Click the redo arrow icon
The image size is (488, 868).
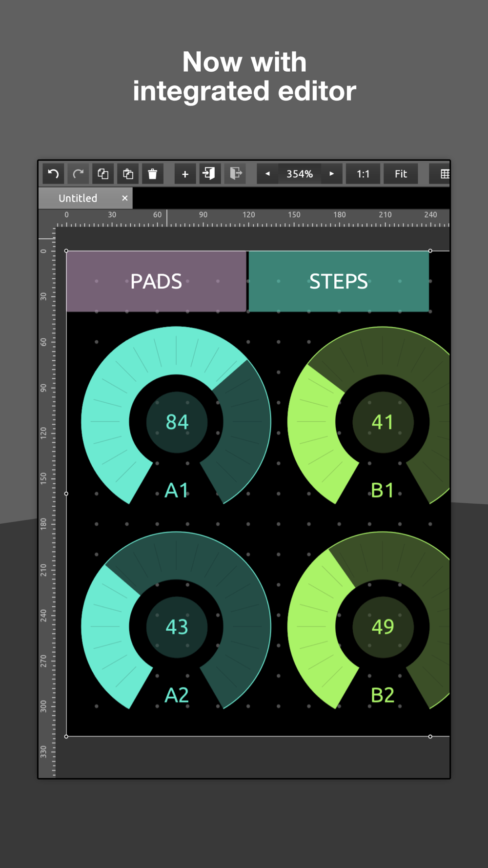pos(78,174)
